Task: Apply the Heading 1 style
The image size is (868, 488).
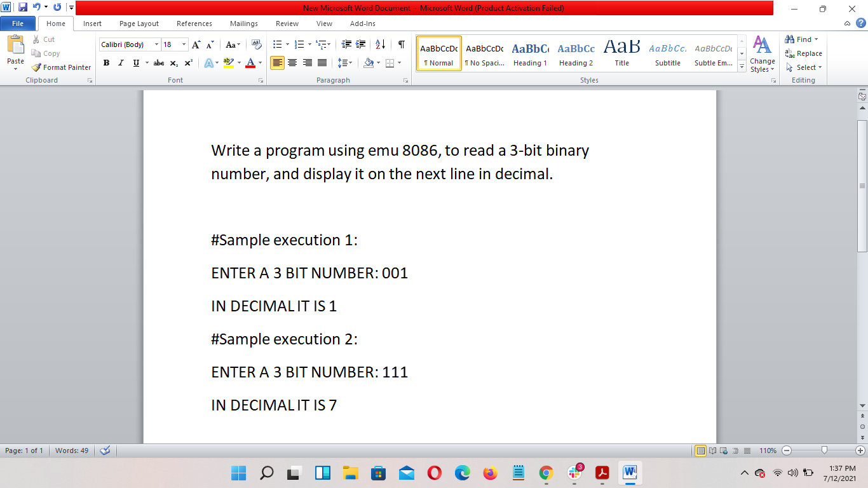Action: coord(530,54)
